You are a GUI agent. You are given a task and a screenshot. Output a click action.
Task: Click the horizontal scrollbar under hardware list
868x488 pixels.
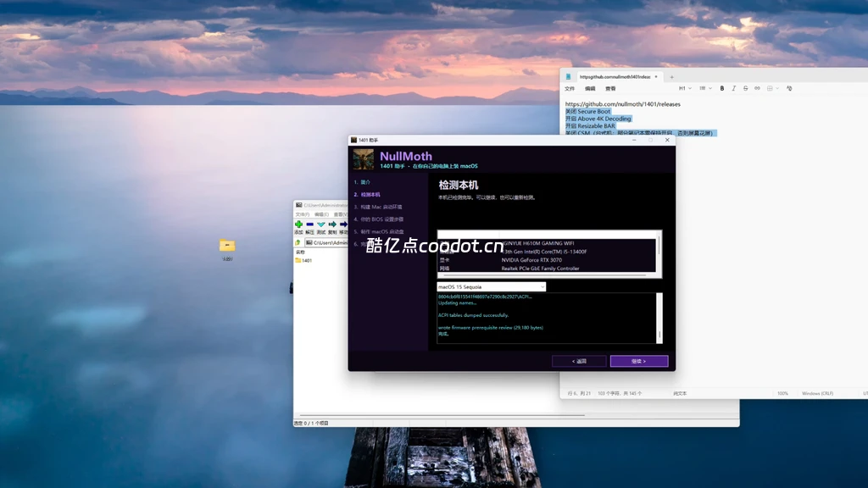tap(545, 275)
